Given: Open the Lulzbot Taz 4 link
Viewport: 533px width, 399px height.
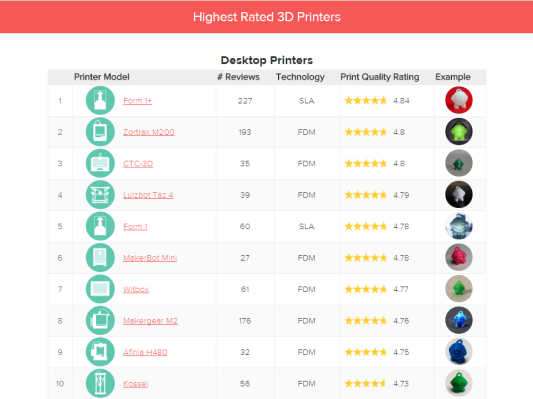Looking at the screenshot, I should pyautogui.click(x=148, y=195).
